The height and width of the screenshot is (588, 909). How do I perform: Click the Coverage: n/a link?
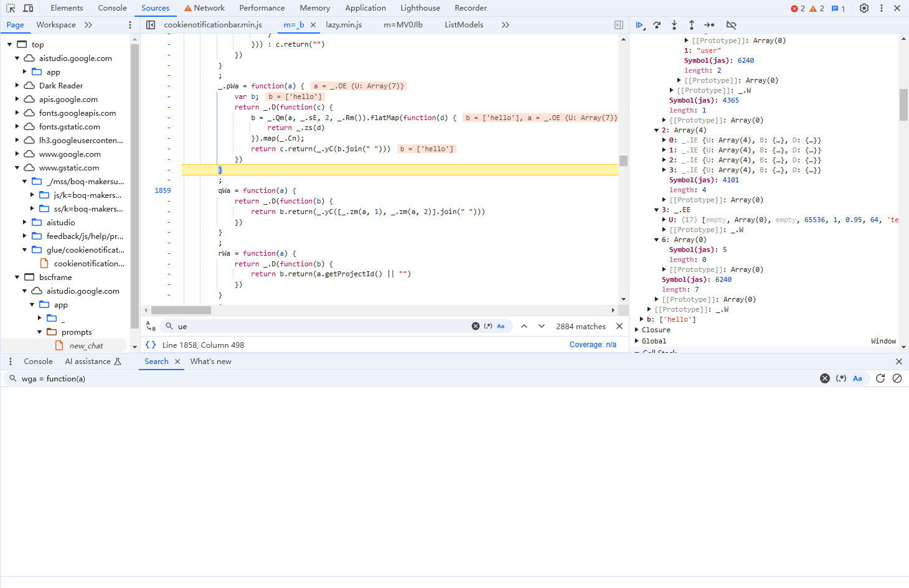click(x=593, y=345)
